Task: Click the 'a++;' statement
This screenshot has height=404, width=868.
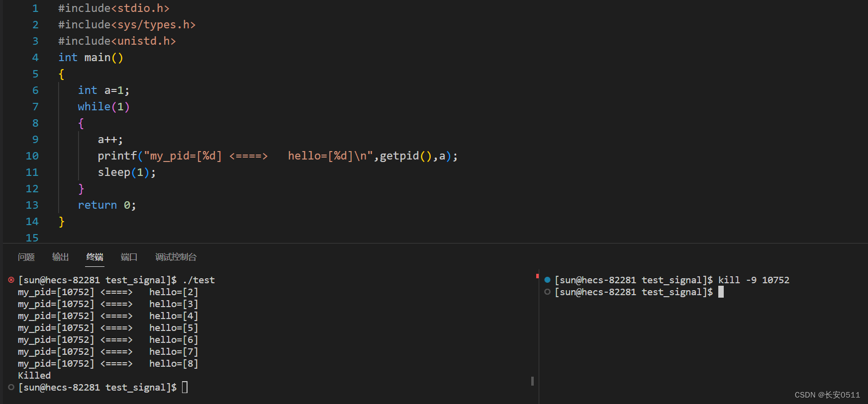Action: tap(110, 140)
